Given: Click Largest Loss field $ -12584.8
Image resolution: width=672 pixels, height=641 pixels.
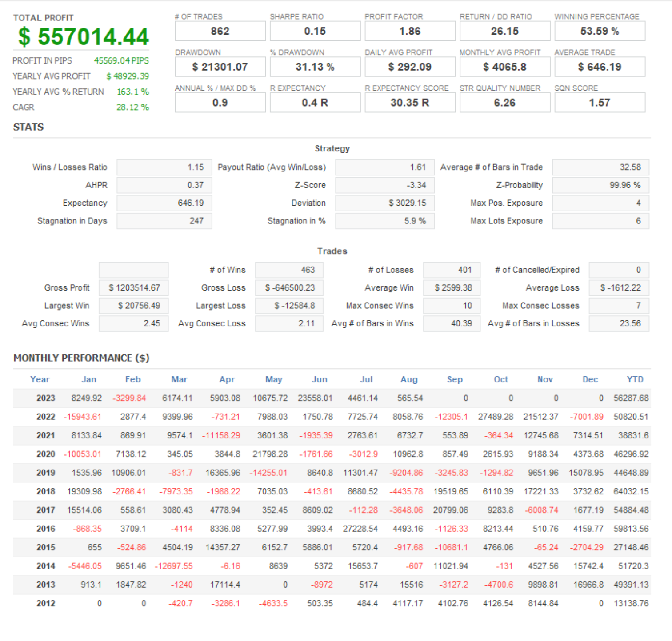Looking at the screenshot, I should point(289,306).
